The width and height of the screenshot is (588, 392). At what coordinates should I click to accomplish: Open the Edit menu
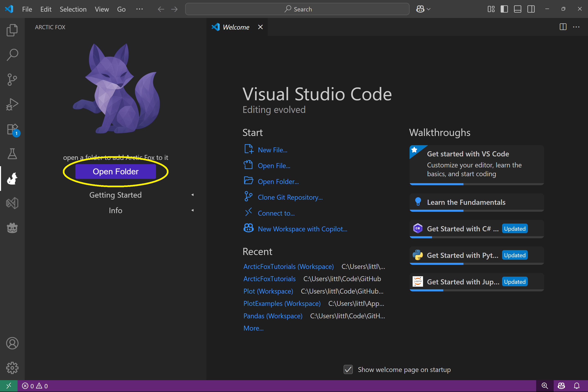tap(46, 9)
